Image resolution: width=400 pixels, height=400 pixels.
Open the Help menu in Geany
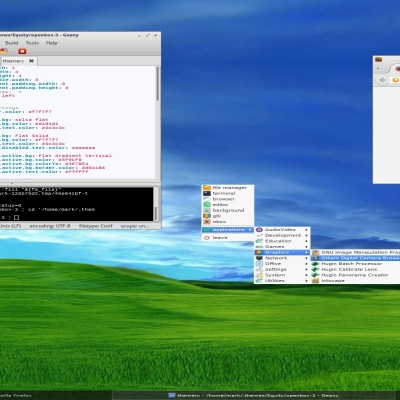coord(52,43)
